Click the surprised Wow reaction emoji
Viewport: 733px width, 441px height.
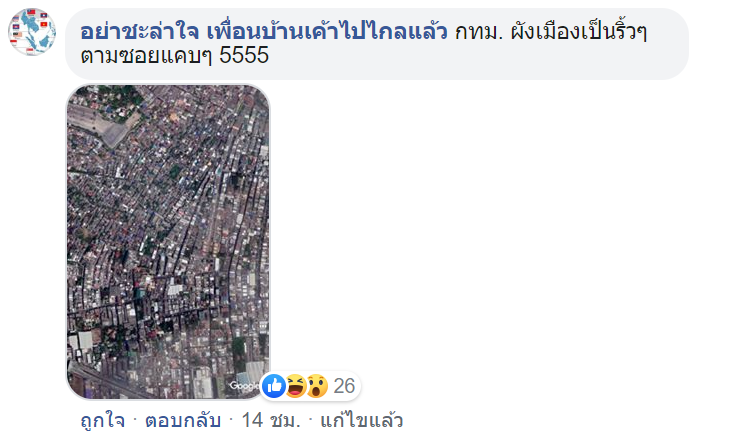(x=316, y=386)
